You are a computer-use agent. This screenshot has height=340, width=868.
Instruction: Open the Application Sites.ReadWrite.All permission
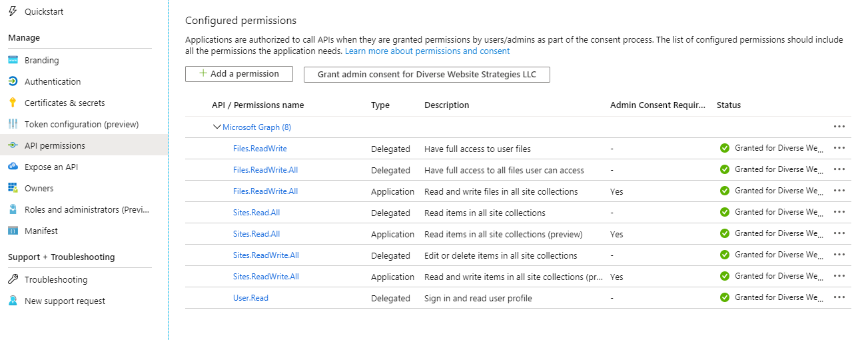tap(266, 277)
